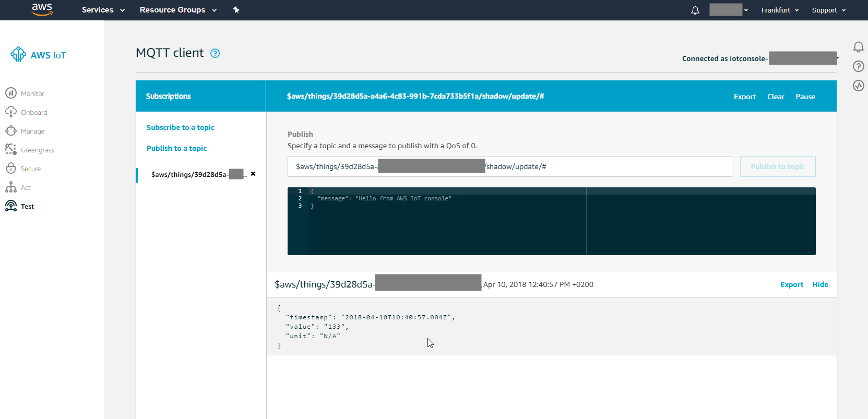
Task: Click the Publish to topic button
Action: pyautogui.click(x=778, y=166)
